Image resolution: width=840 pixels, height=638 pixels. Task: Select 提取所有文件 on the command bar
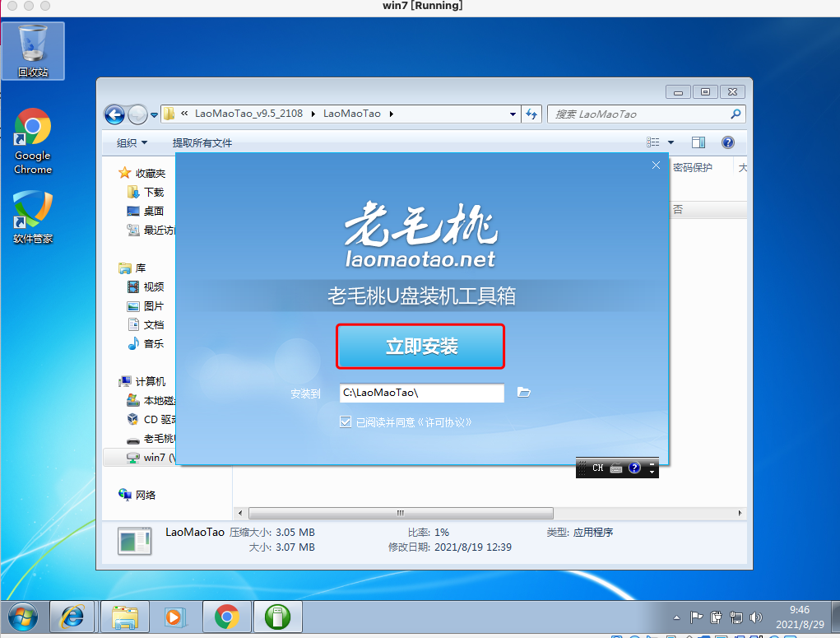[x=202, y=142]
